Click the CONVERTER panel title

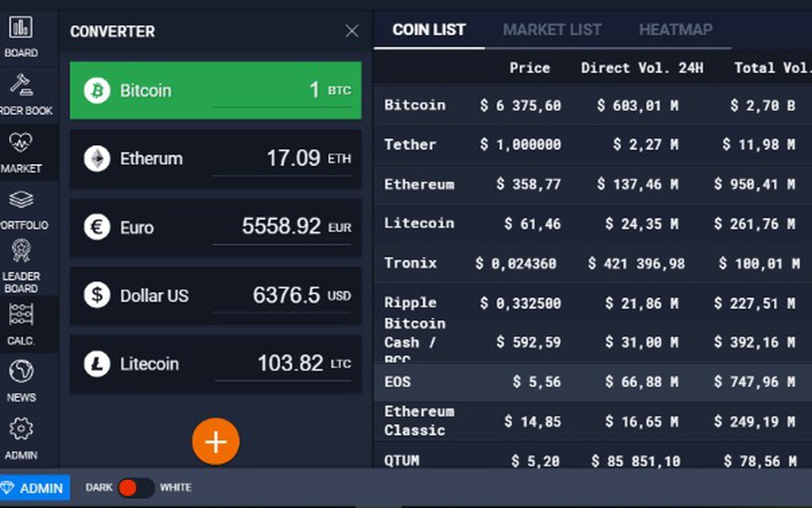tap(112, 31)
